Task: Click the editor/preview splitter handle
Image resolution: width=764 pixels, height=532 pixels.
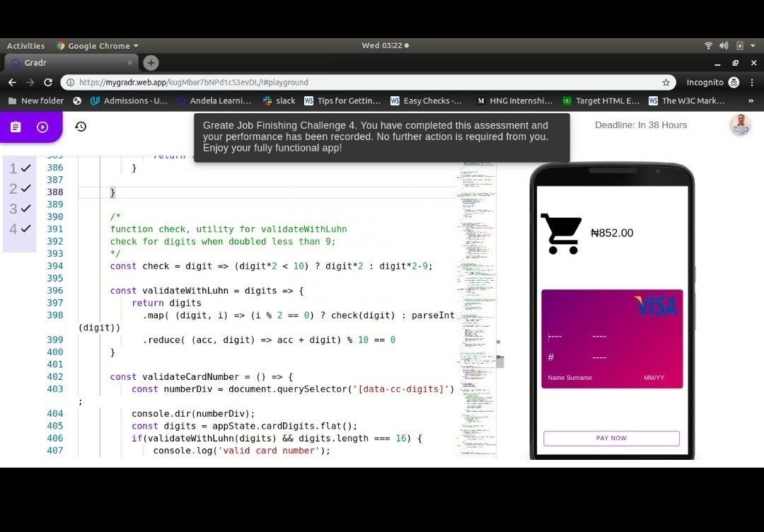Action: pos(500,361)
